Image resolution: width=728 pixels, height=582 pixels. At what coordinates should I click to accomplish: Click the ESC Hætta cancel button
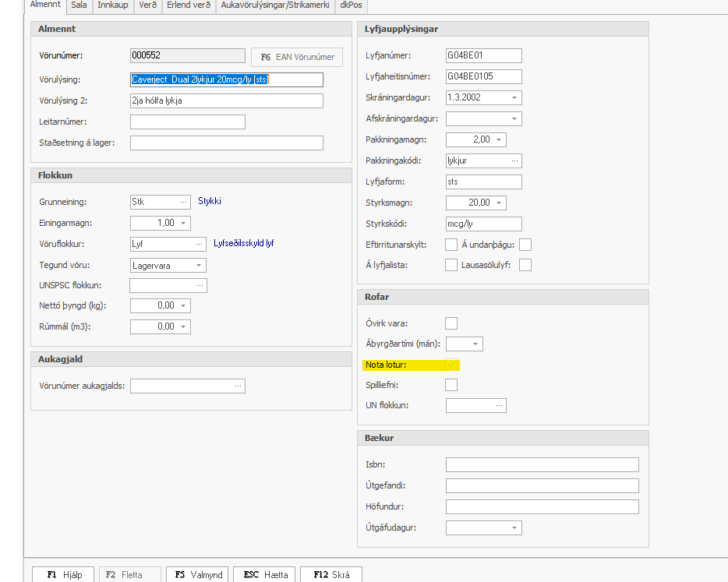pyautogui.click(x=265, y=575)
